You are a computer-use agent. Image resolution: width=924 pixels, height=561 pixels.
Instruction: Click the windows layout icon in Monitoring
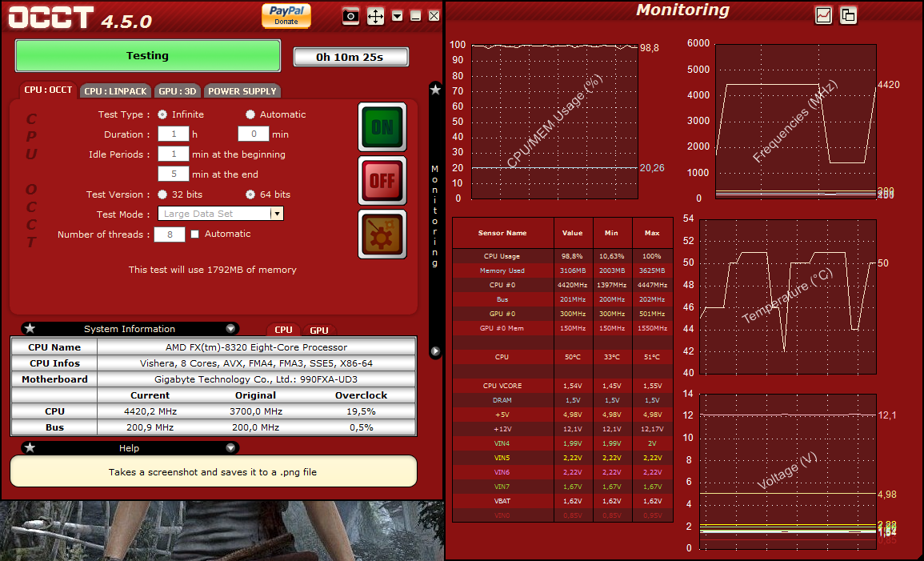point(848,15)
